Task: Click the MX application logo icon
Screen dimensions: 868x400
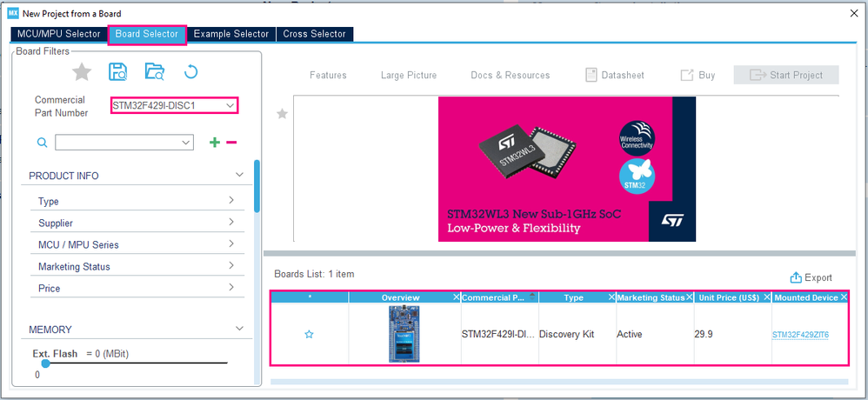Action: 13,13
